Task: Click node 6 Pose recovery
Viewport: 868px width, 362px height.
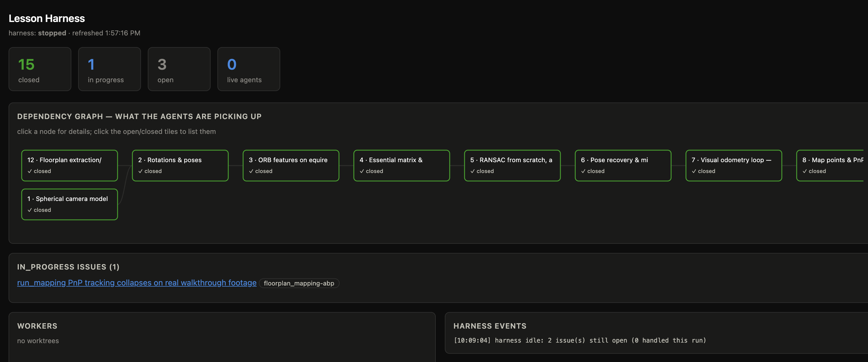Action: click(x=623, y=166)
